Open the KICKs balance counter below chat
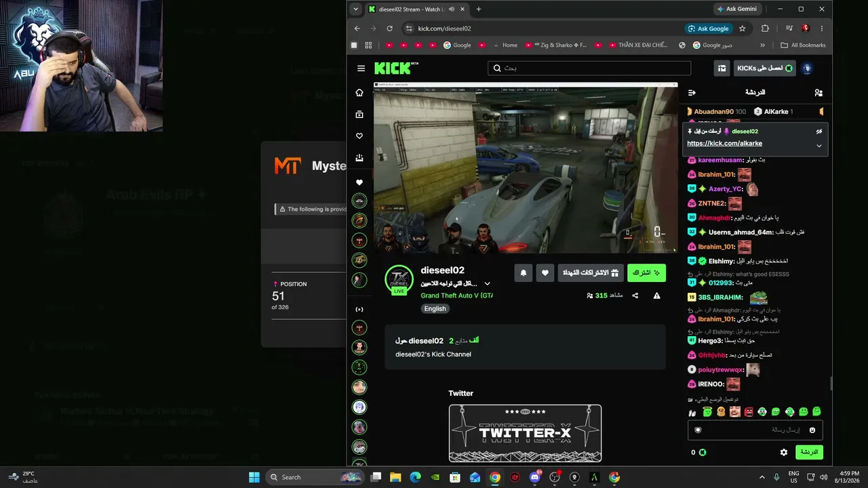 click(698, 452)
